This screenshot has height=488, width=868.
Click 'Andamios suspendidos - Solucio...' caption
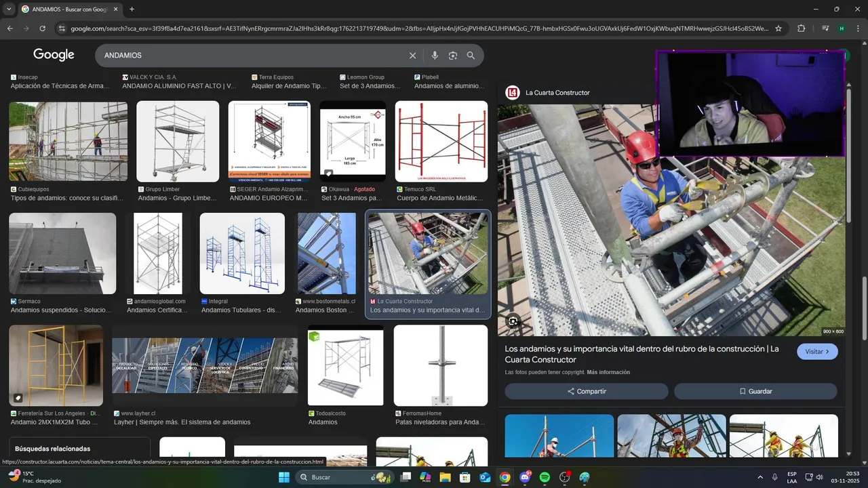[60, 310]
